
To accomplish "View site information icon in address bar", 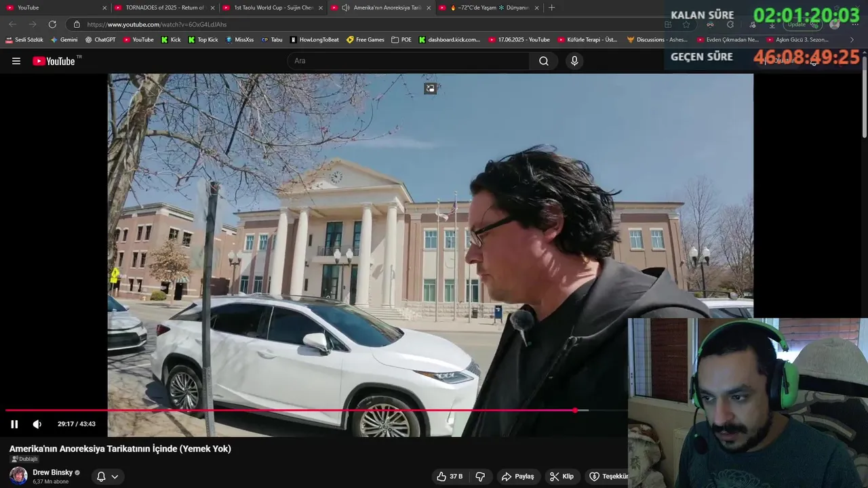I will [x=77, y=24].
